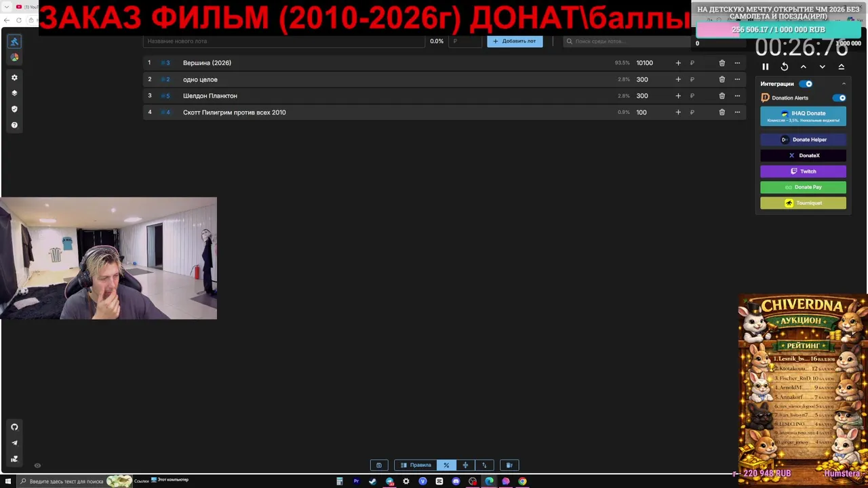Click Добавить лот button
Viewport: 868px width, 488px height.
click(x=515, y=41)
